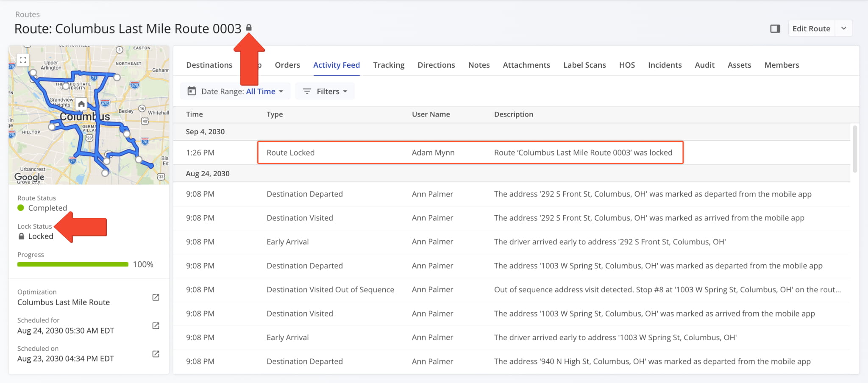The width and height of the screenshot is (868, 383).
Task: Open the Notes tab
Action: pyautogui.click(x=479, y=65)
